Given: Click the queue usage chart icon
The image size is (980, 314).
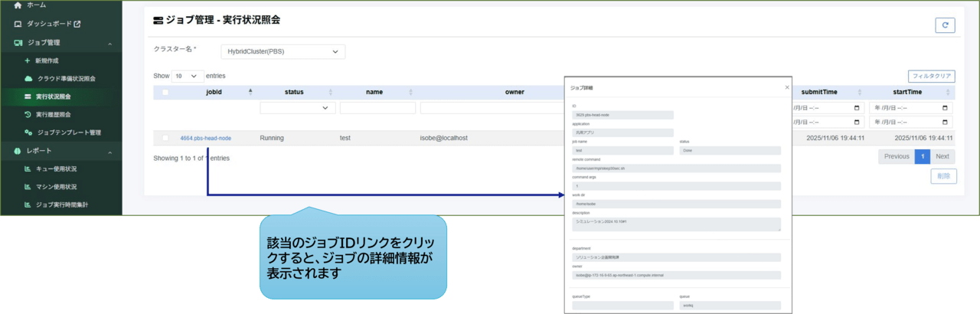Looking at the screenshot, I should pyautogui.click(x=28, y=168).
